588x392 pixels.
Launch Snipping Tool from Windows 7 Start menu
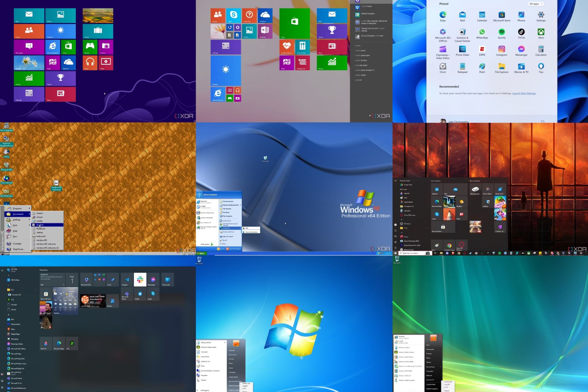[206, 361]
